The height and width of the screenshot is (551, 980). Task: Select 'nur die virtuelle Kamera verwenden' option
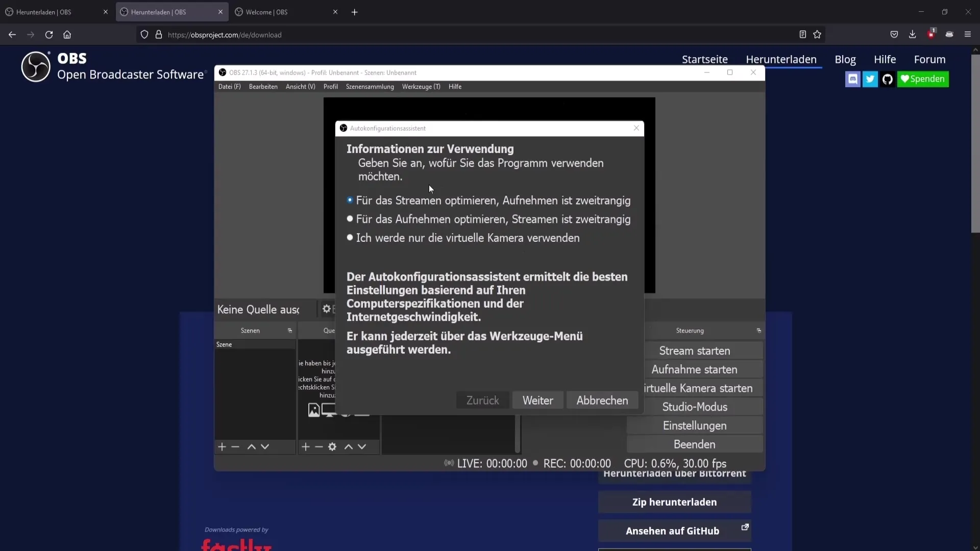click(x=463, y=238)
